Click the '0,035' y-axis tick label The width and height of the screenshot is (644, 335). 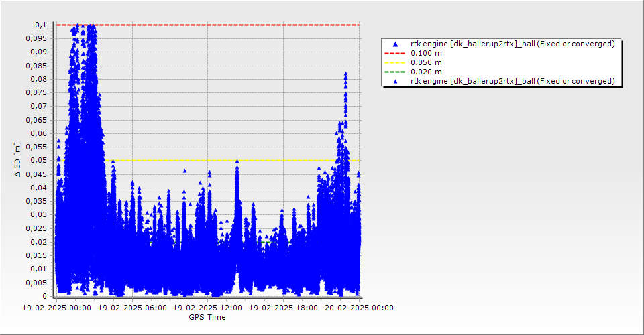(x=37, y=201)
